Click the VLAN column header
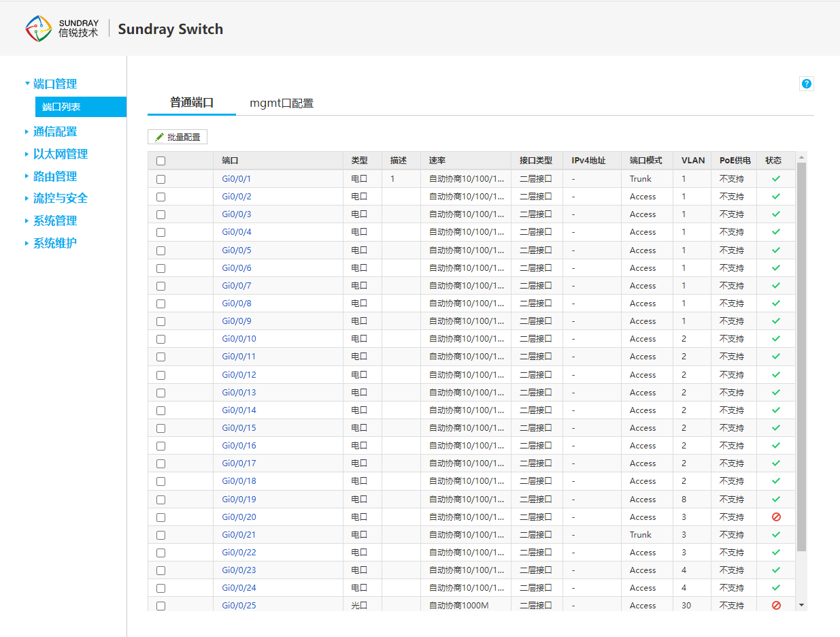Screen dimensions: 840x637 [x=693, y=161]
